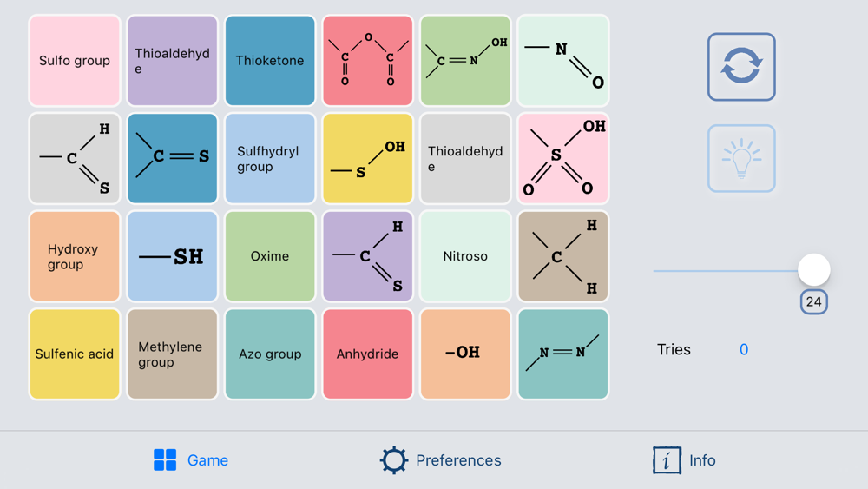Click the Sulfo group card
The image size is (868, 489).
point(75,60)
